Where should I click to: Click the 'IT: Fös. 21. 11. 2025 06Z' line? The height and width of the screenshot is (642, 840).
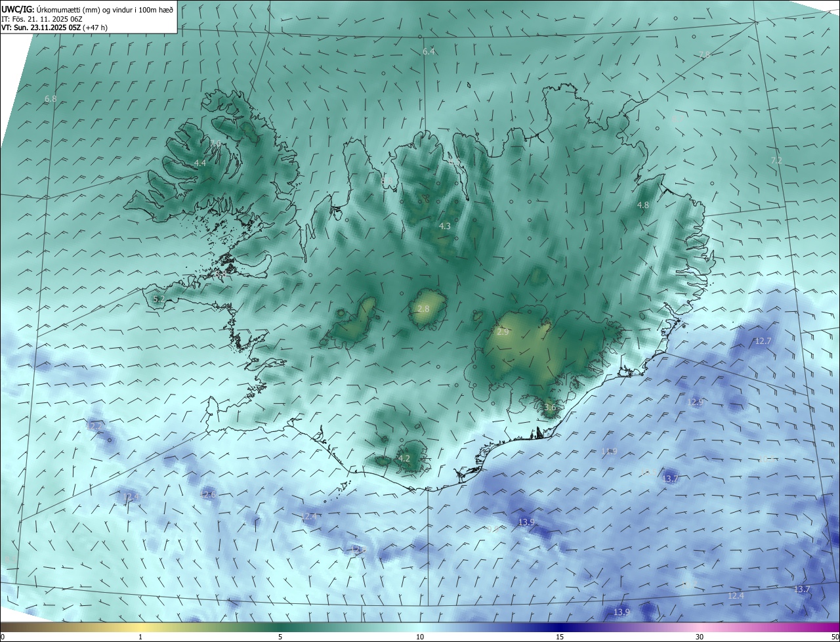click(42, 19)
